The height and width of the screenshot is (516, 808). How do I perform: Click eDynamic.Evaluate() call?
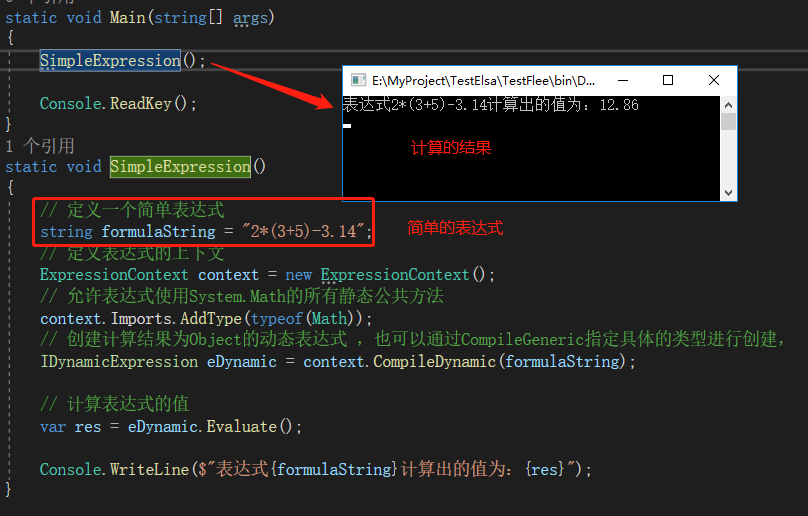(214, 427)
